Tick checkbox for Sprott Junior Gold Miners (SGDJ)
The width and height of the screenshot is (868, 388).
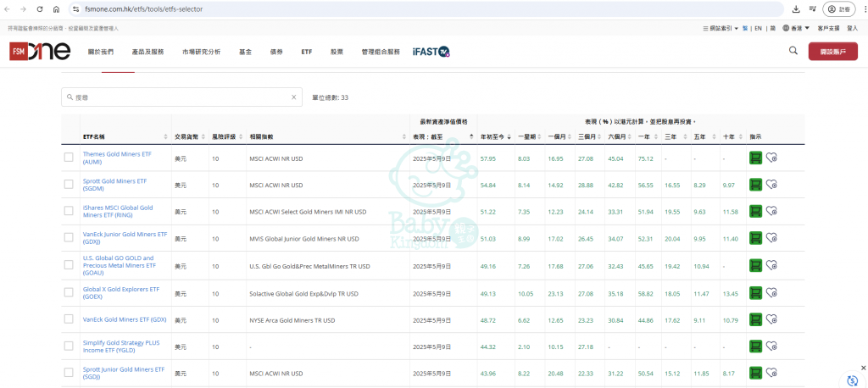coord(69,373)
